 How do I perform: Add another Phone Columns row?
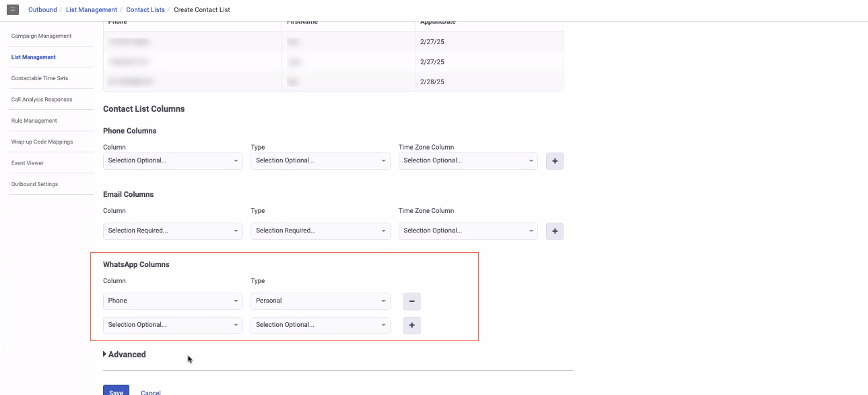pos(554,161)
